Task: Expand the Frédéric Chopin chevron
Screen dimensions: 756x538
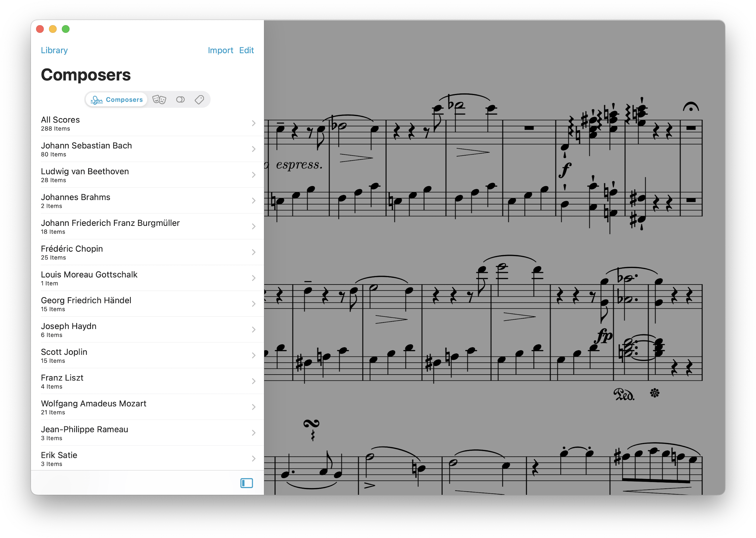Action: point(253,252)
